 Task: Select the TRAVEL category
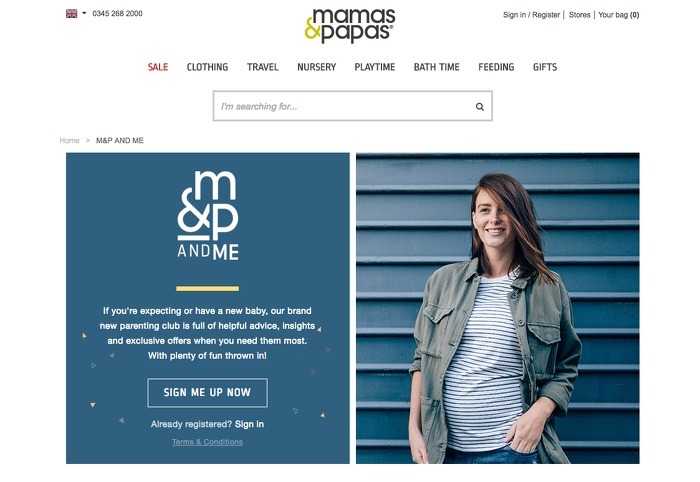[262, 67]
